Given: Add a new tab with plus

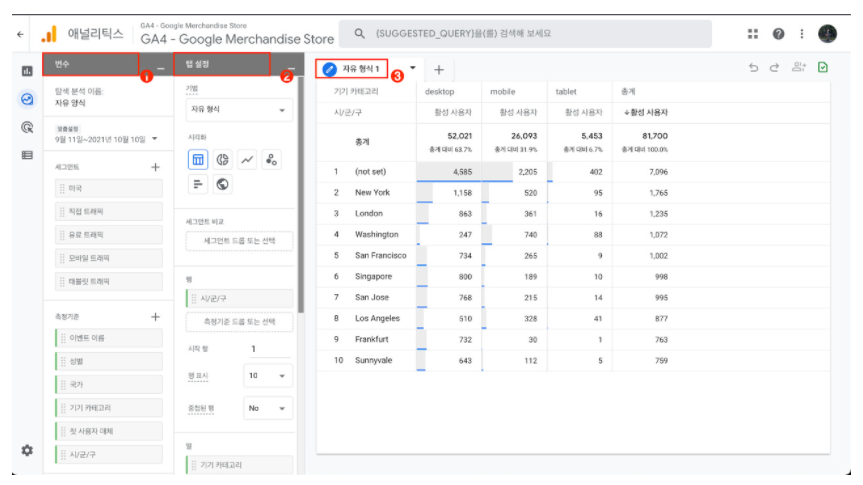Looking at the screenshot, I should (439, 70).
